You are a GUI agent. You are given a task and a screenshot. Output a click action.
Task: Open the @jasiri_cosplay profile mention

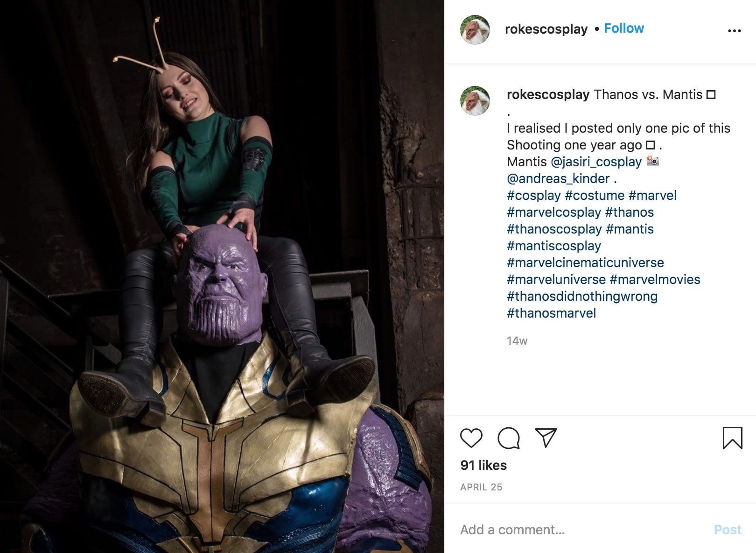pyautogui.click(x=596, y=162)
